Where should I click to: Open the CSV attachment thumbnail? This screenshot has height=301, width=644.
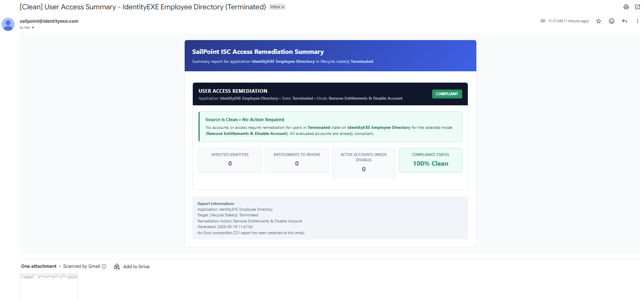[49, 287]
